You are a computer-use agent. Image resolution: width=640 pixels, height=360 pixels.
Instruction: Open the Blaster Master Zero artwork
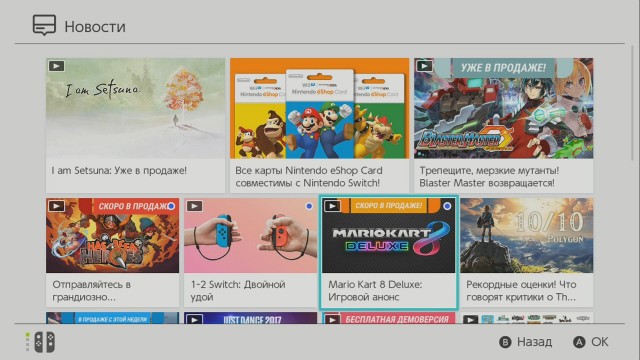(504, 108)
